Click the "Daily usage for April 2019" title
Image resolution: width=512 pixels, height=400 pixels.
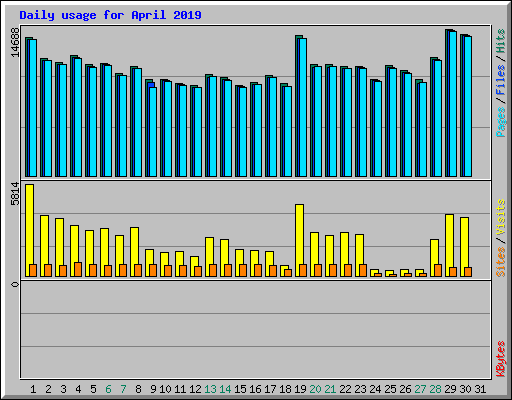110,15
